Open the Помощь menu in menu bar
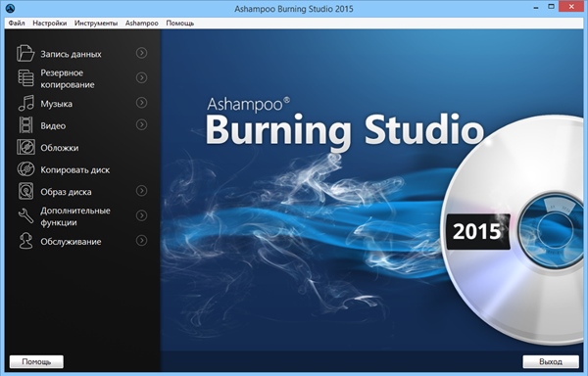The height and width of the screenshot is (376, 588). [180, 23]
